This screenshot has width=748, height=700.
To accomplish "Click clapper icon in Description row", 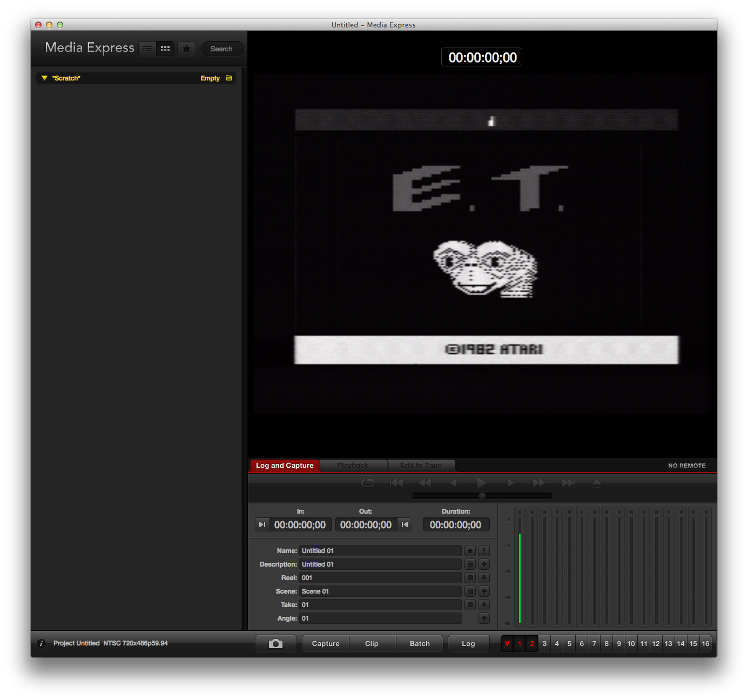I will coord(470,564).
